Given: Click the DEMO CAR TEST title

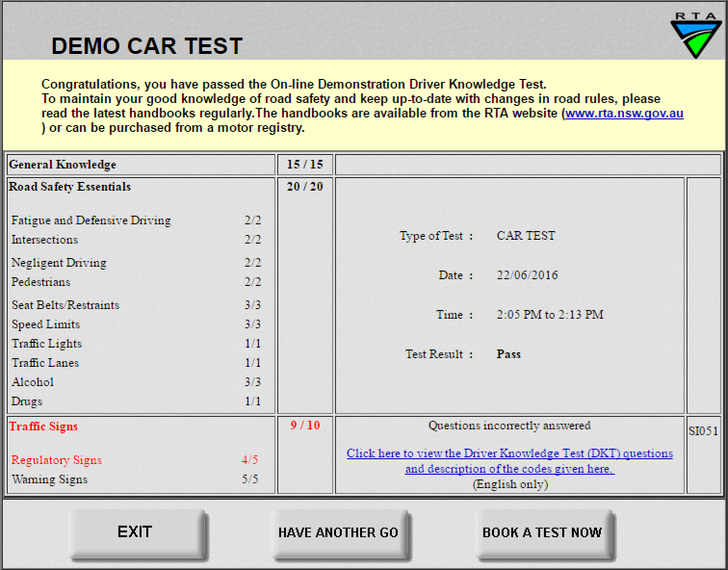Looking at the screenshot, I should click(x=146, y=46).
